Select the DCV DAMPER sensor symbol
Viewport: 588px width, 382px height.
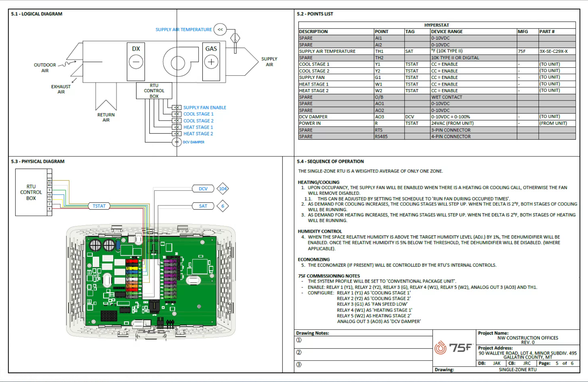pos(177,142)
